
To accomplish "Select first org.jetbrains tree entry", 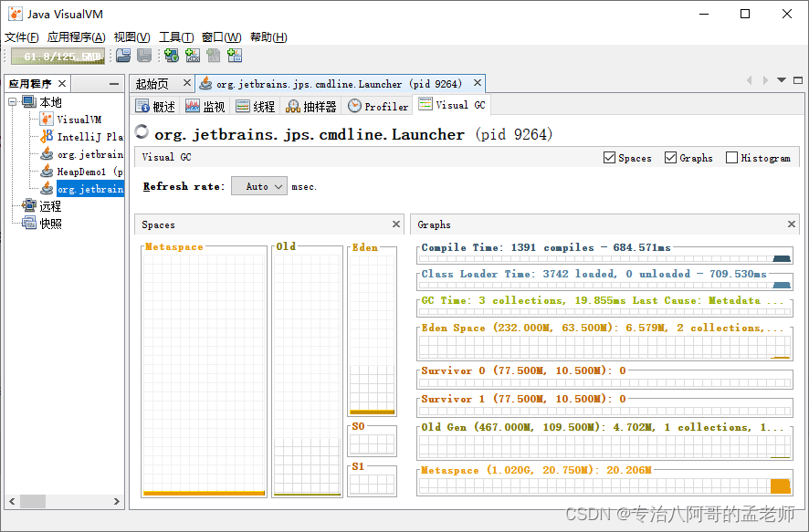I will [90, 154].
